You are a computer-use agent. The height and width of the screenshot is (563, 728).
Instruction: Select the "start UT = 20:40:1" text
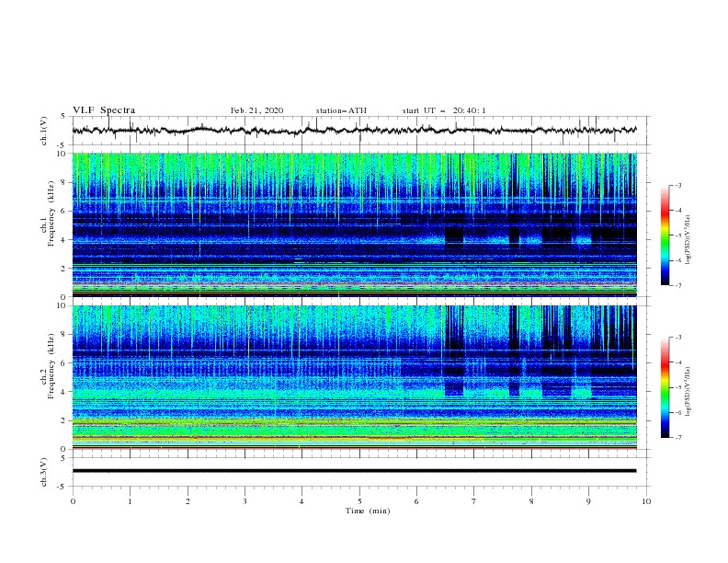(444, 110)
